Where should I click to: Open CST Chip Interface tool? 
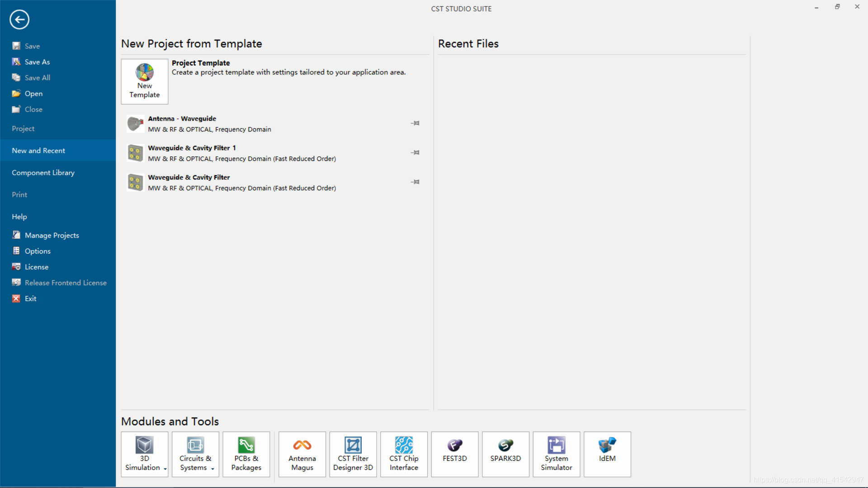(x=404, y=454)
